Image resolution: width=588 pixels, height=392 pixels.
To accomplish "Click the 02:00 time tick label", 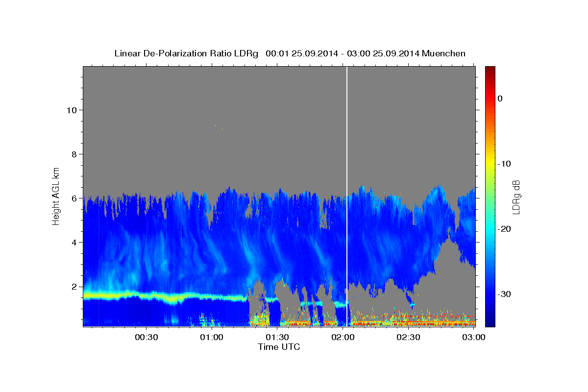I will click(343, 337).
